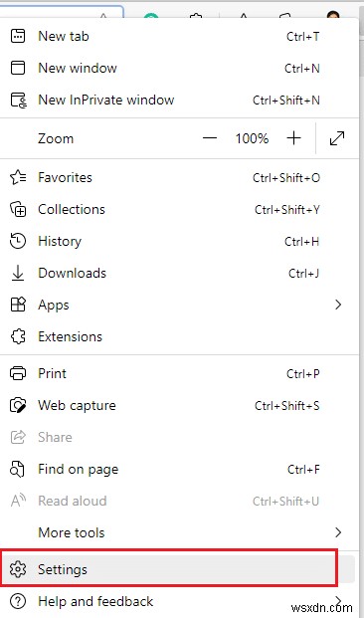The height and width of the screenshot is (618, 364).
Task: Click the 100% zoom level value
Action: point(253,138)
